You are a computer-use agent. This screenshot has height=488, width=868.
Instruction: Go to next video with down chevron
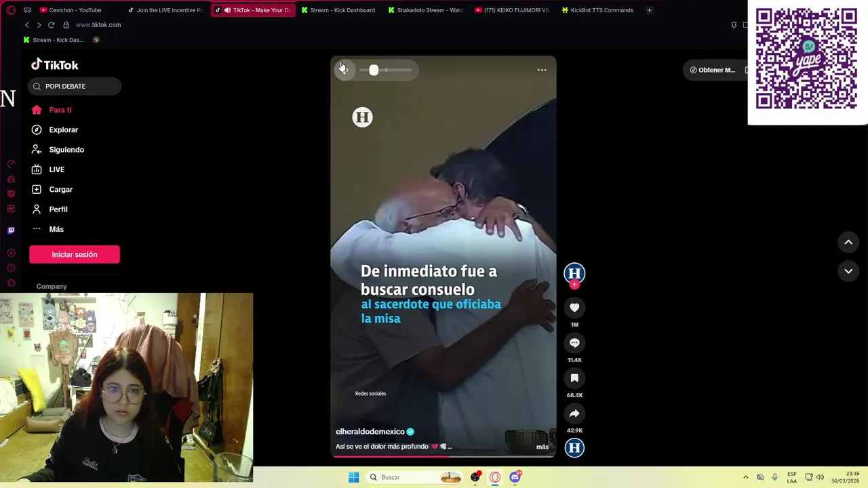(x=848, y=271)
